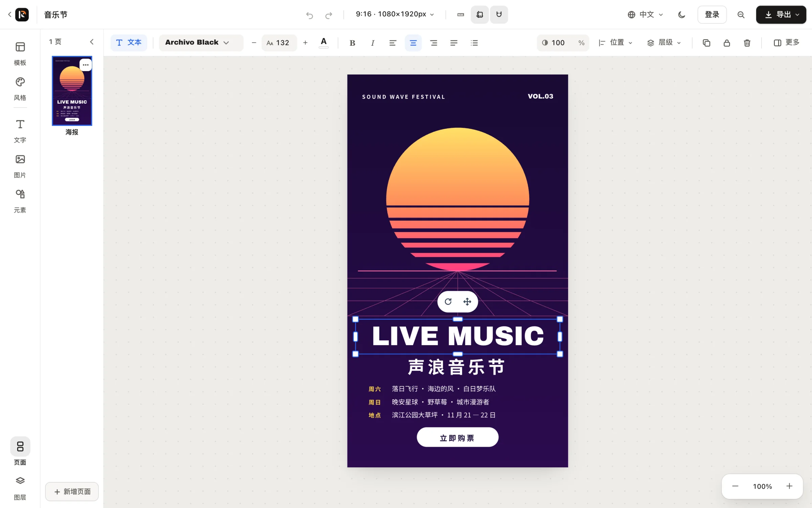The height and width of the screenshot is (508, 812).
Task: Click the font size 132 field
Action: coord(279,43)
